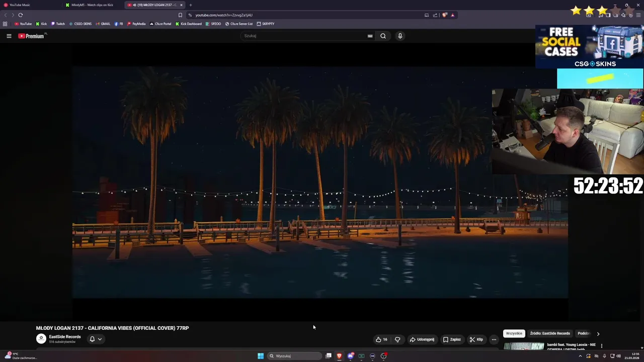Open the YouTube hamburger guide menu
Viewport: 644px width, 362px height.
click(9, 36)
